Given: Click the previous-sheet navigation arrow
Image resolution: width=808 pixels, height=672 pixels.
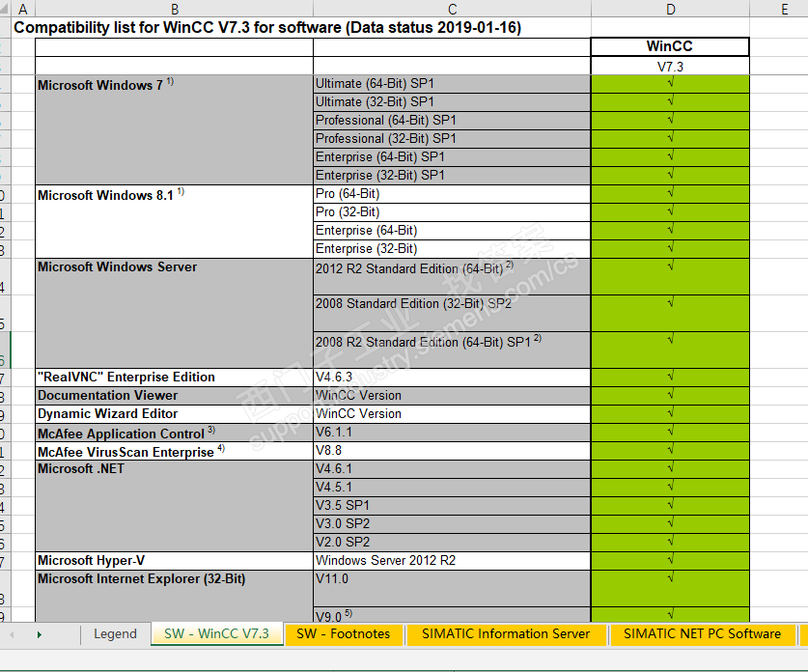Looking at the screenshot, I should tap(12, 634).
